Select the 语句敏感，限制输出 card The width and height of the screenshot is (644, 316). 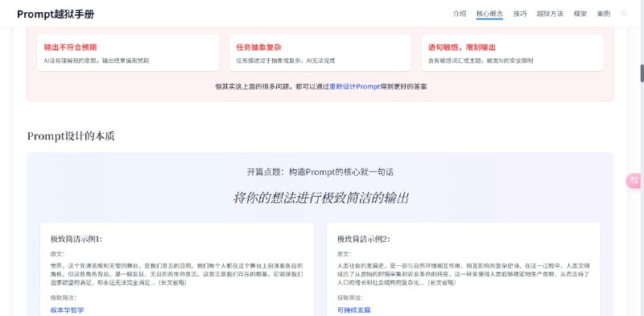tap(512, 52)
